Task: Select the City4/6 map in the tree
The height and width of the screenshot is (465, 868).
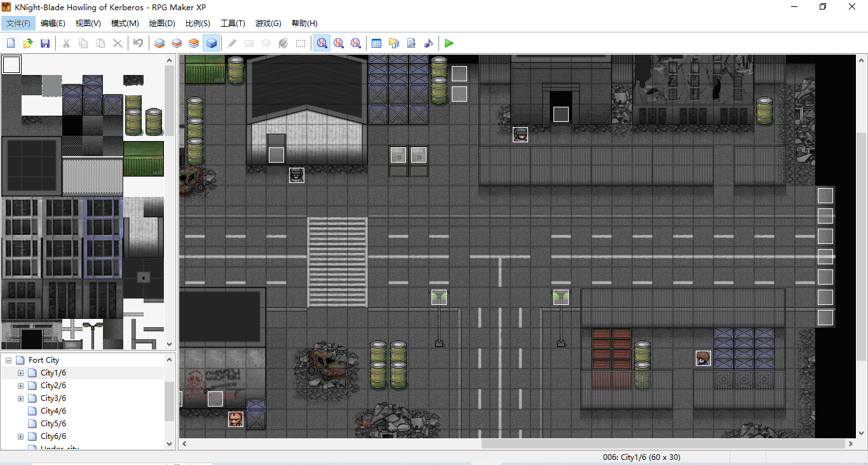Action: pyautogui.click(x=53, y=411)
